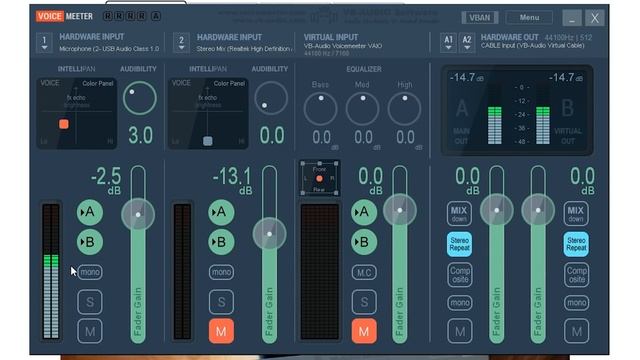Toggle MIX down on main out A
640x360 pixels.
pos(459,213)
